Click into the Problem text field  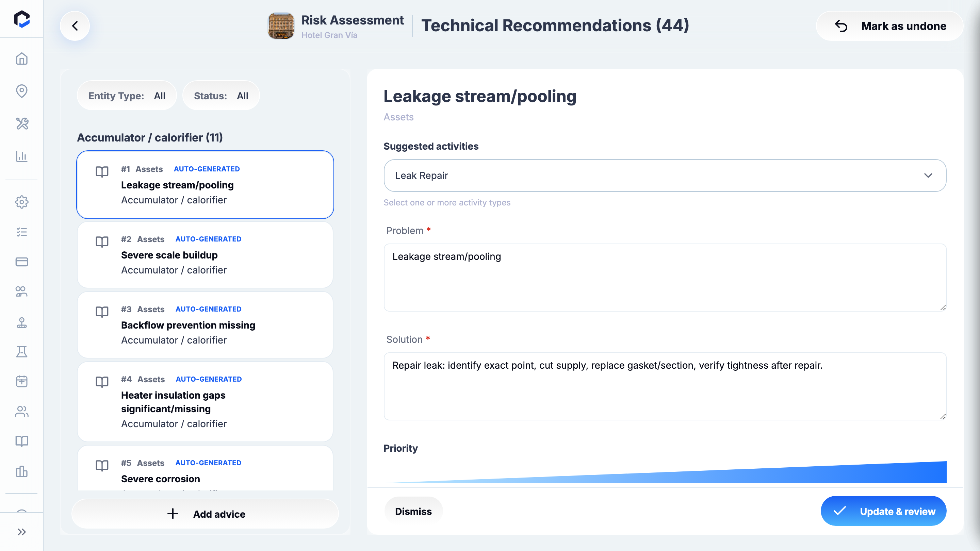click(x=665, y=277)
